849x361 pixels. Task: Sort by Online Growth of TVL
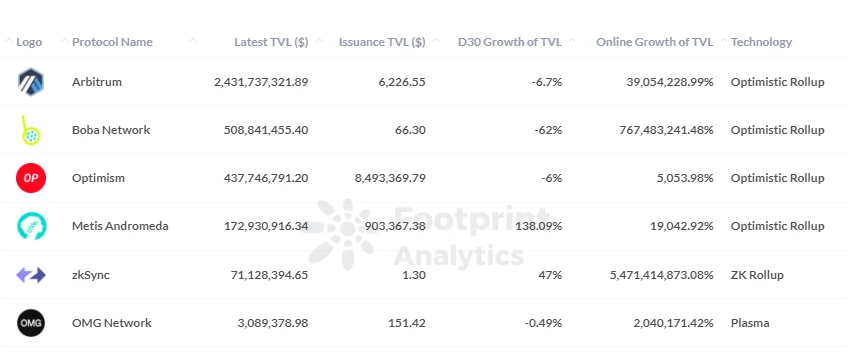coord(655,42)
